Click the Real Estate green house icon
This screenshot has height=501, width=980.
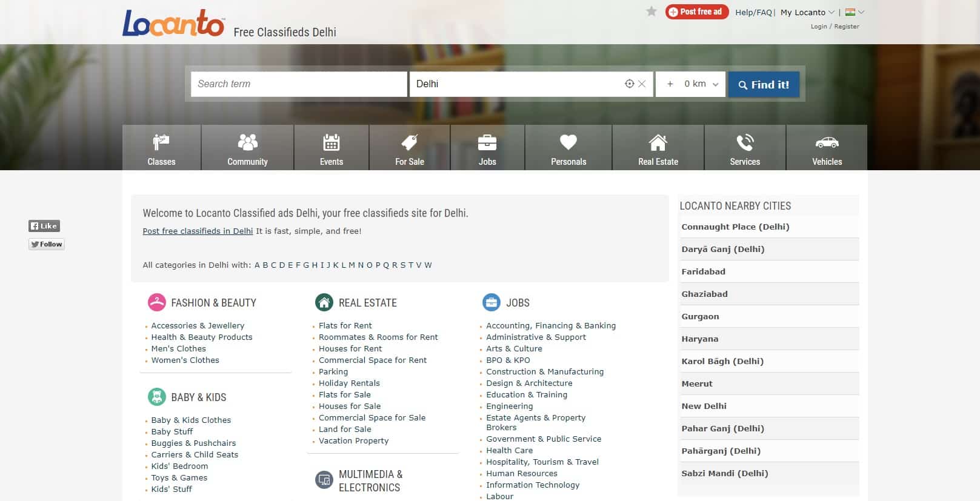tap(324, 302)
